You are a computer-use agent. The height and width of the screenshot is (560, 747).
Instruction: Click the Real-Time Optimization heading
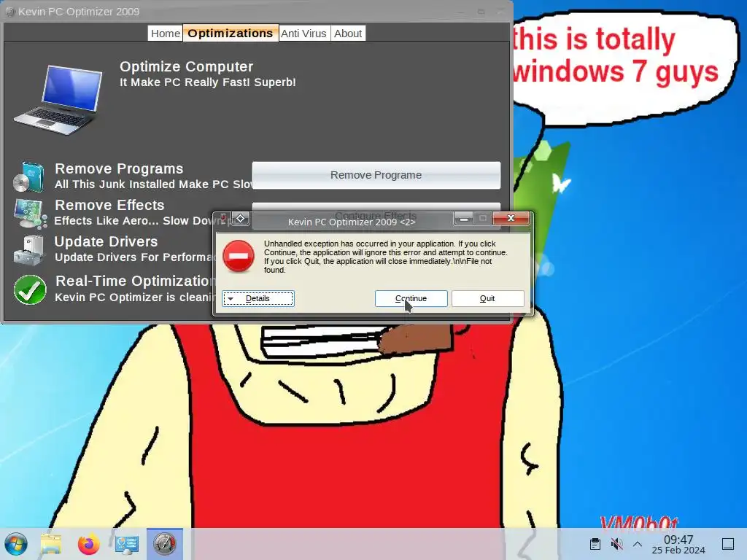click(x=133, y=281)
